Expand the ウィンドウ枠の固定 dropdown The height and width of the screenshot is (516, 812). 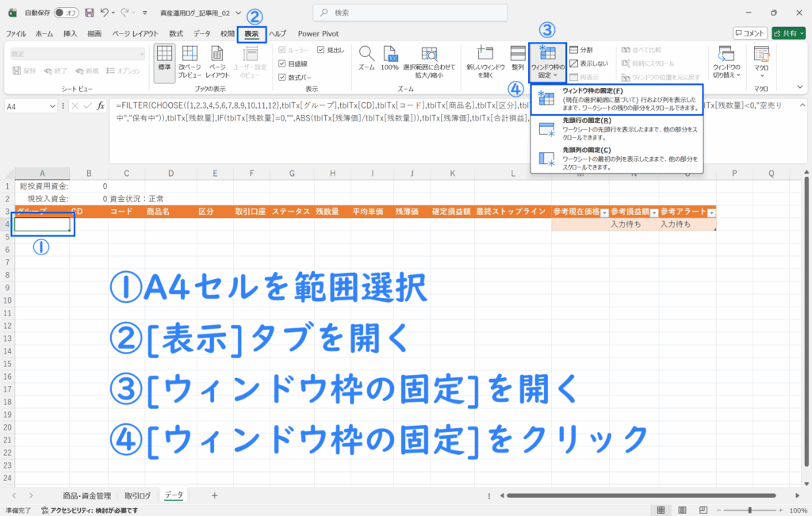pos(547,63)
